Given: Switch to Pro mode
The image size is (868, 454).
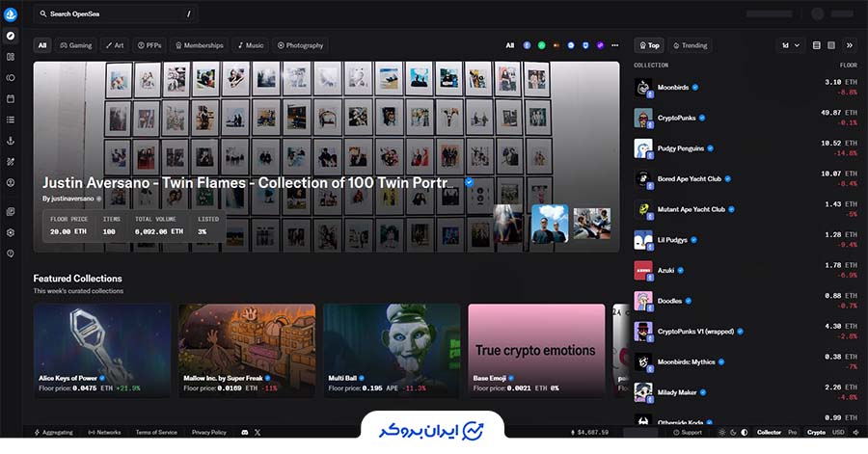Looking at the screenshot, I should 793,433.
